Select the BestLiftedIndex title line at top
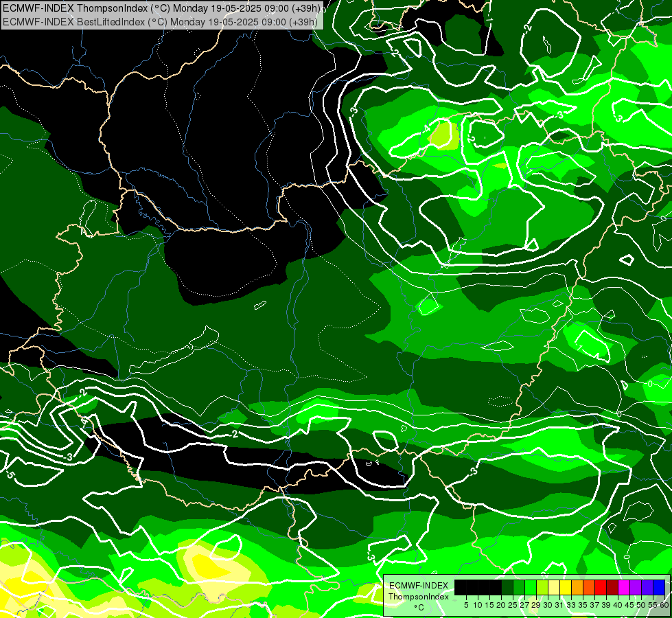 tap(161, 21)
